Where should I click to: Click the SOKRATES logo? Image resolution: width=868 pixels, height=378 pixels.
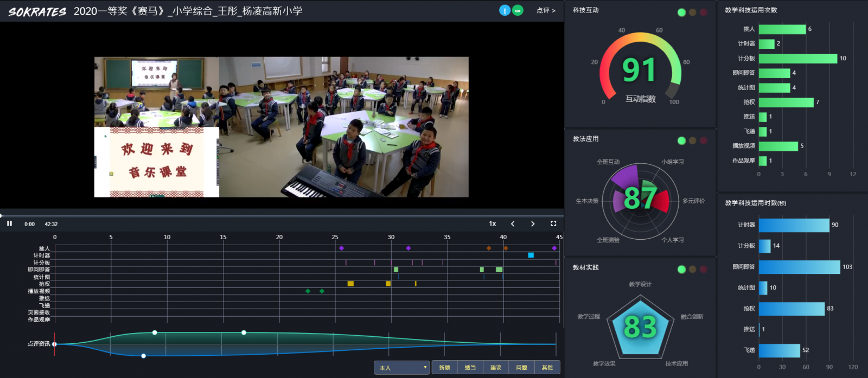coord(37,11)
